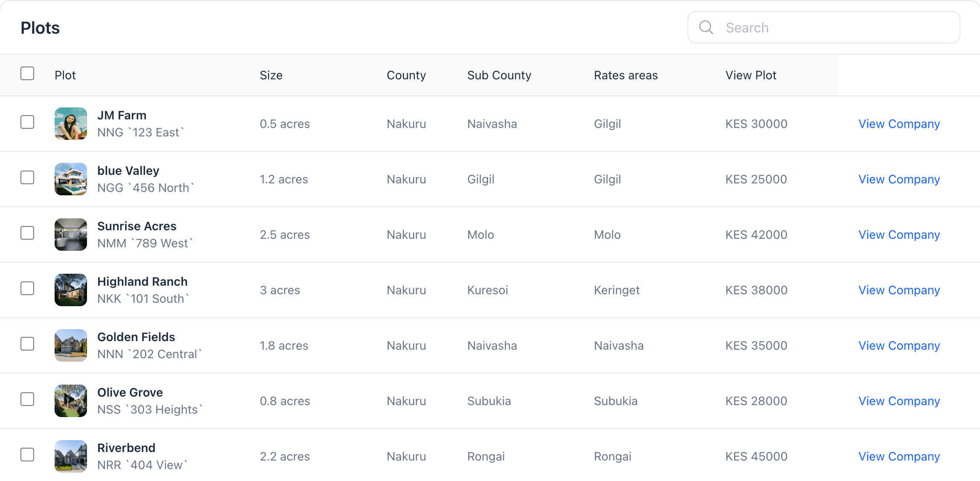Click the KES 25000 price cell
980x481 pixels.
tap(757, 179)
